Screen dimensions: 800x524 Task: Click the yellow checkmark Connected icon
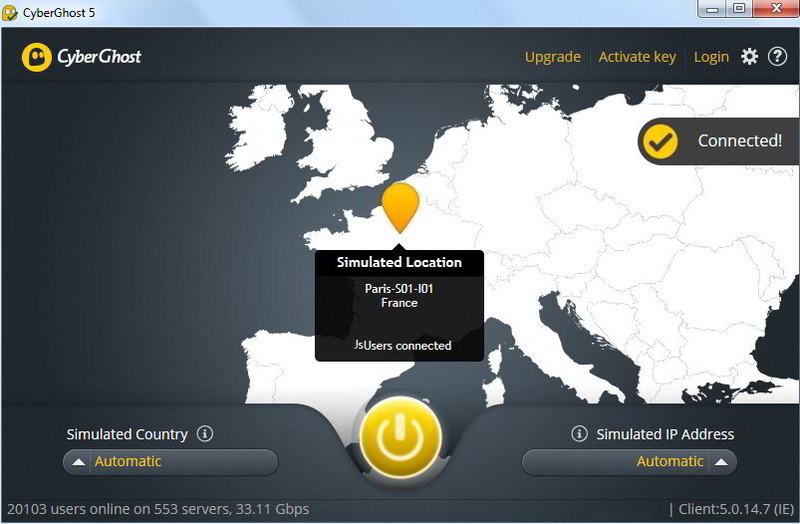pyautogui.click(x=660, y=141)
